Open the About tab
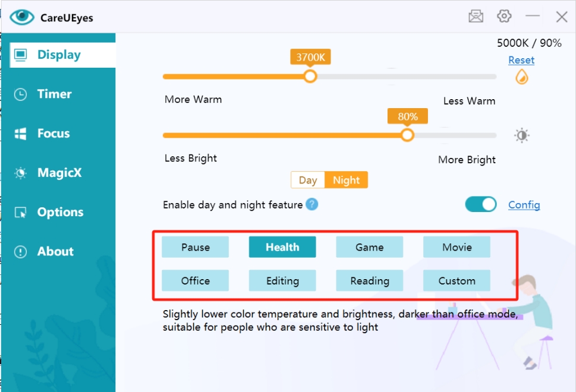 tap(55, 251)
